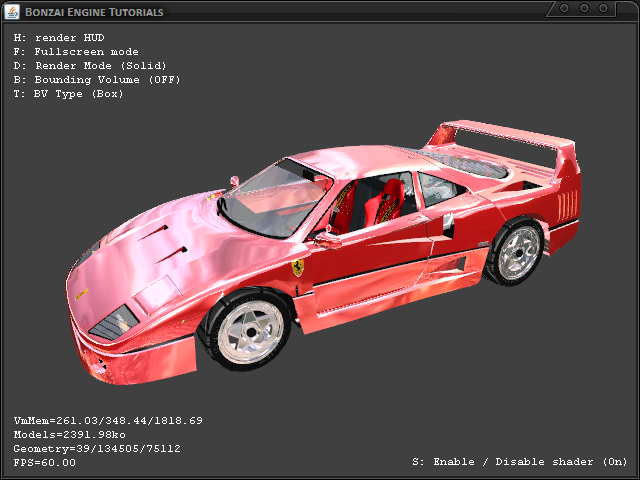Click the Java coffee cup icon in title bar
The height and width of the screenshot is (480, 640).
click(x=12, y=11)
